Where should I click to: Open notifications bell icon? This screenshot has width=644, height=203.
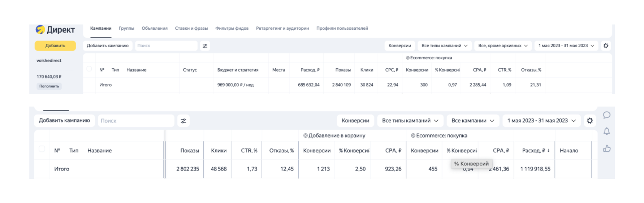click(606, 131)
